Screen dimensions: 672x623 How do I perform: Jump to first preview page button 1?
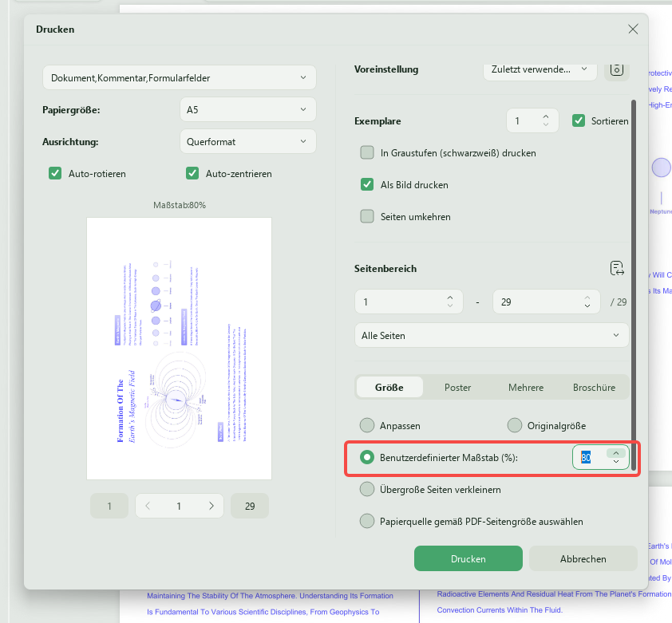109,506
